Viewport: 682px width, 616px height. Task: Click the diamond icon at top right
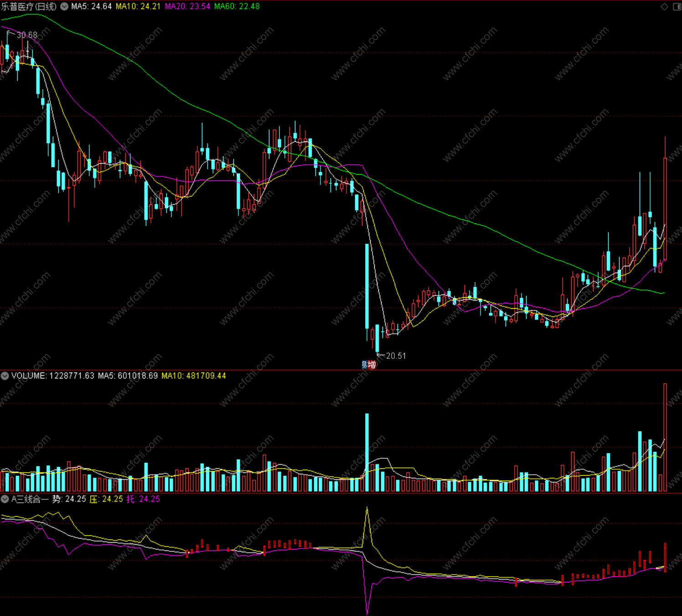(x=665, y=6)
